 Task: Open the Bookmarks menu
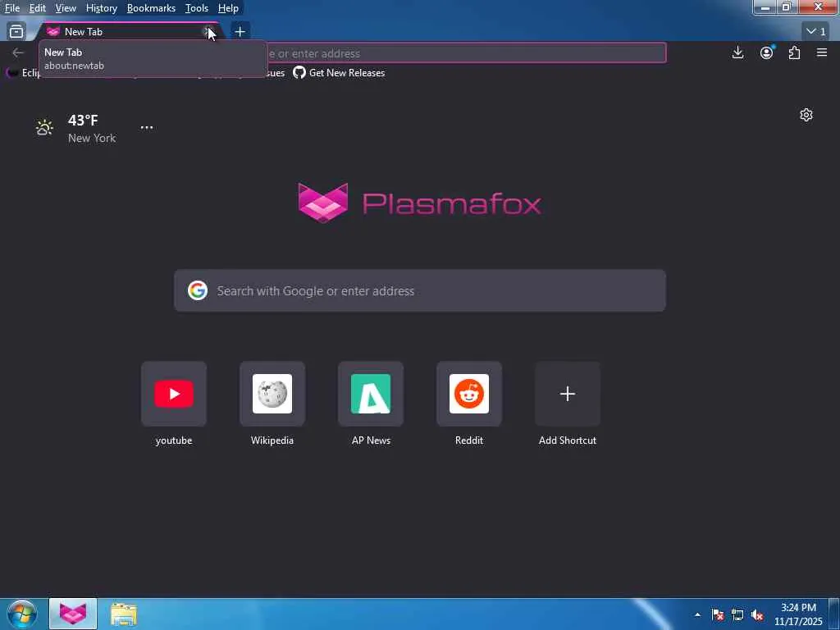pyautogui.click(x=151, y=8)
